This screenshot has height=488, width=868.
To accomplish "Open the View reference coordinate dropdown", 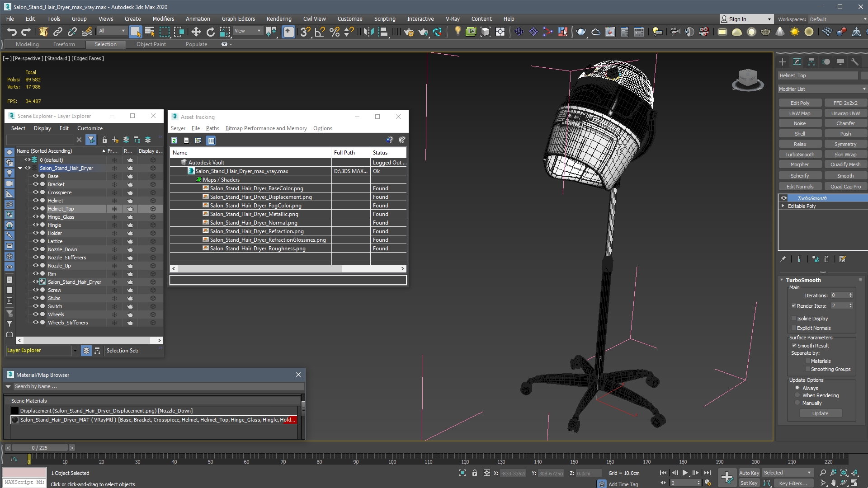I will 247,31.
